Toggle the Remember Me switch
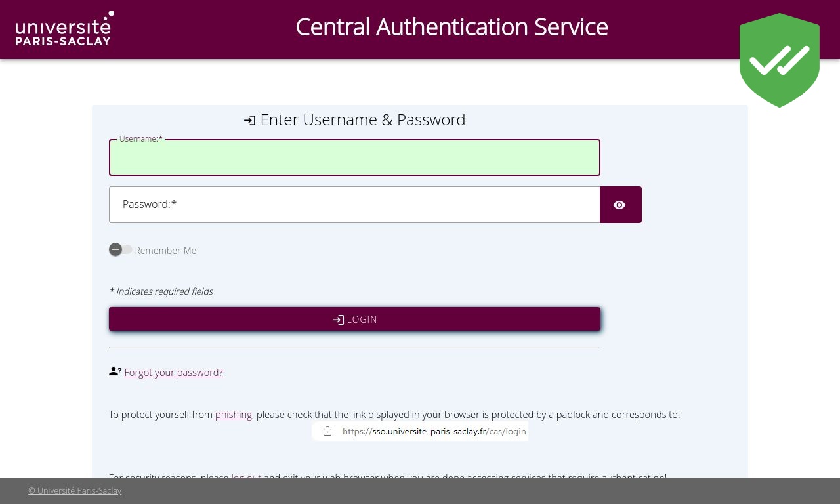840x504 pixels. pos(121,249)
